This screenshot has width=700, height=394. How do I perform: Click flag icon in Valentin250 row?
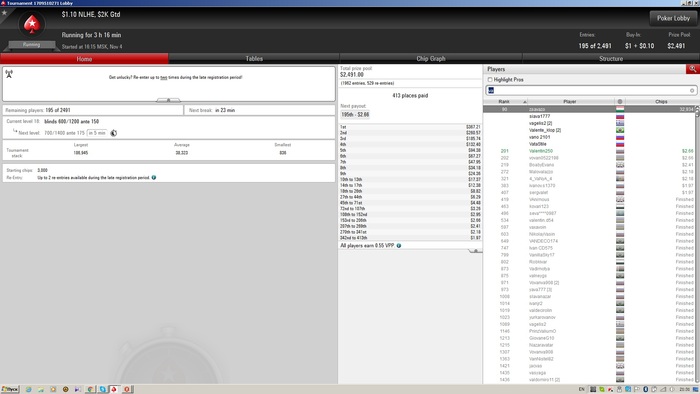click(x=620, y=151)
